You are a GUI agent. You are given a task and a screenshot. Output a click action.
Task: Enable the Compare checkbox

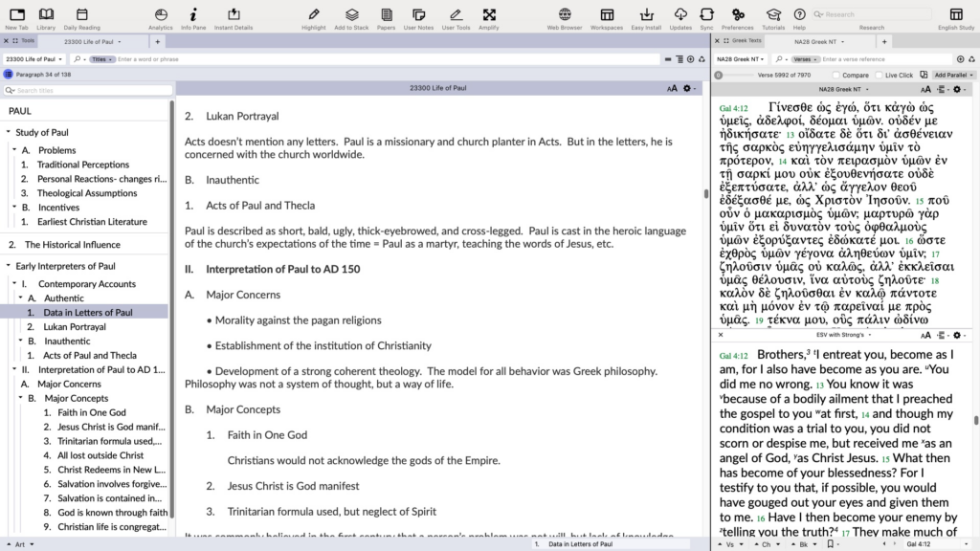coord(836,75)
